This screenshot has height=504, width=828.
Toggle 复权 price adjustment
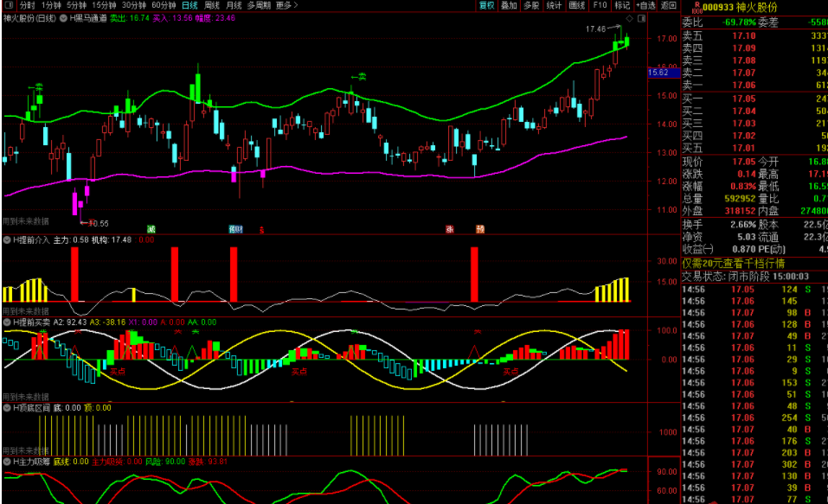tap(487, 5)
